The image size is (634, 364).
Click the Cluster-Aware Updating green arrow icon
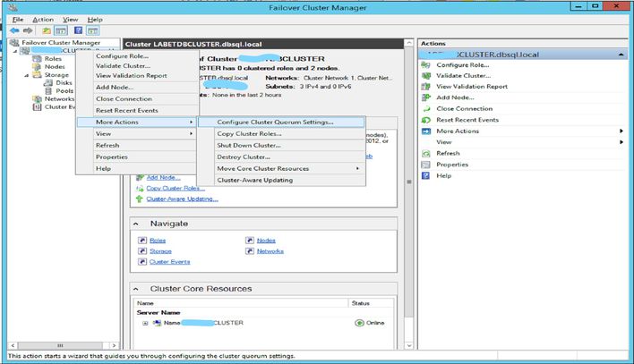point(140,199)
